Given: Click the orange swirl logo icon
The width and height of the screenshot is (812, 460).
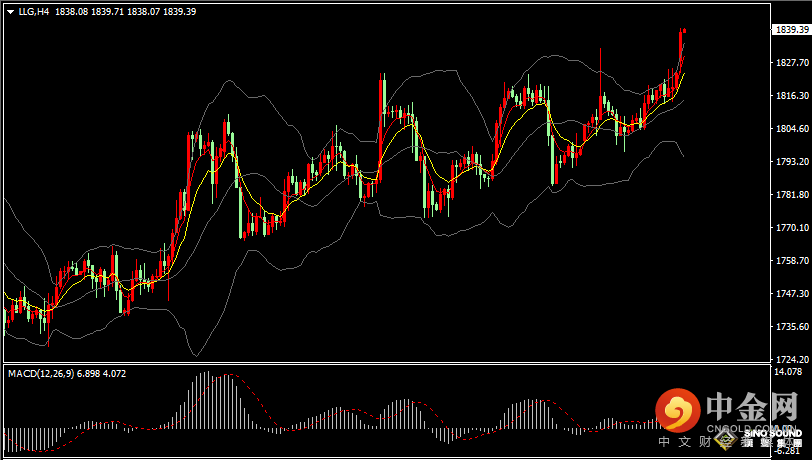Looking at the screenshot, I should click(x=677, y=411).
